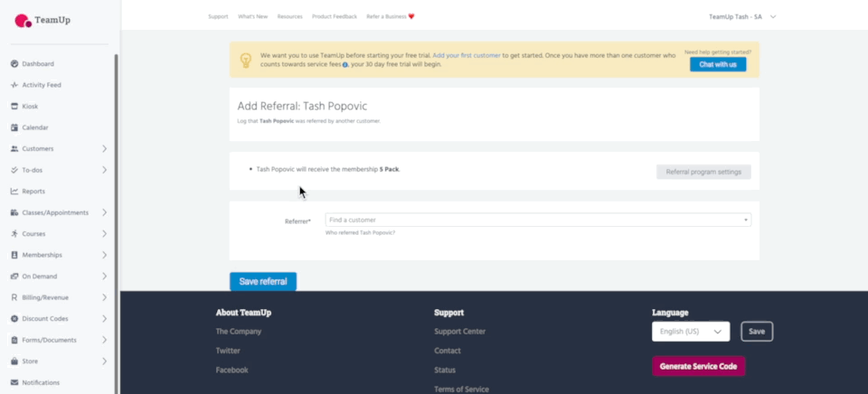The width and height of the screenshot is (868, 394).
Task: Click the lightbulb tip icon
Action: pos(244,60)
